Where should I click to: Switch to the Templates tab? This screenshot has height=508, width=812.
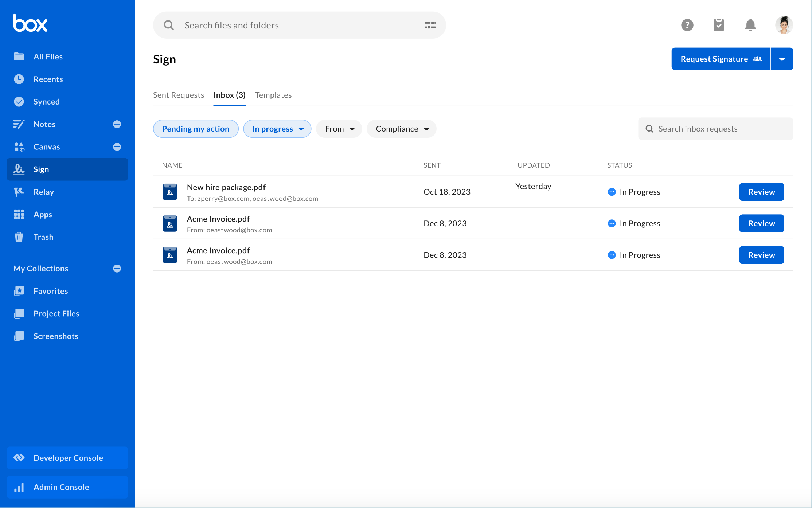click(273, 95)
